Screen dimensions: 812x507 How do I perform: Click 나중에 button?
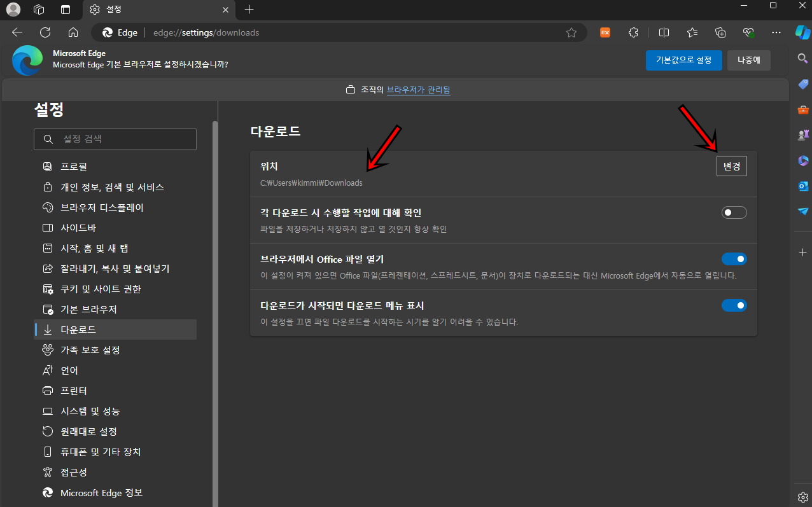[x=749, y=60]
